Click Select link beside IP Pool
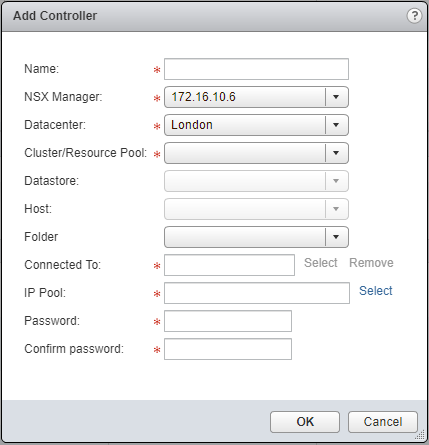The width and height of the screenshot is (429, 445). 376,291
